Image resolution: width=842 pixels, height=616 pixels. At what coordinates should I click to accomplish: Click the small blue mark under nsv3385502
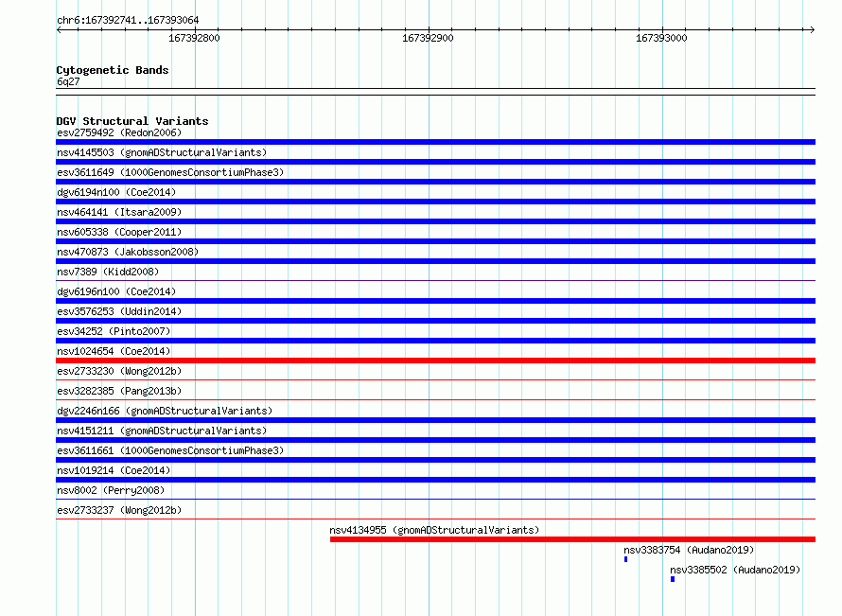tap(673, 579)
